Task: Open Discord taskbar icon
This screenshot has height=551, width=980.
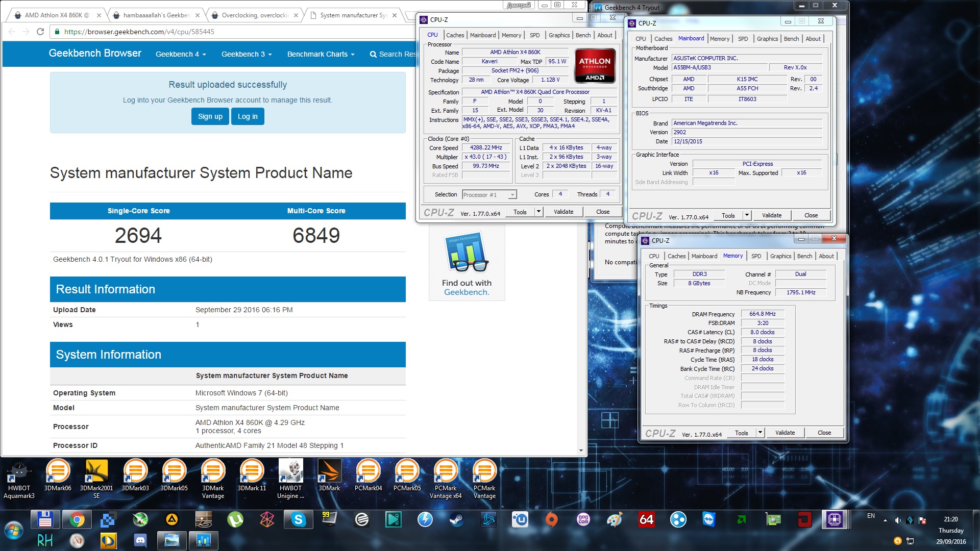Action: click(140, 540)
